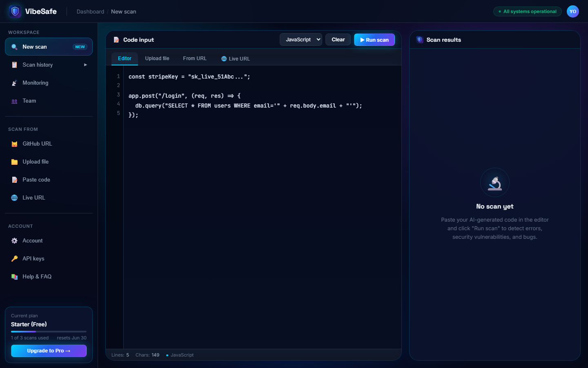Viewport: 588px width, 368px height.
Task: Switch to the Live URL tab
Action: pyautogui.click(x=236, y=59)
